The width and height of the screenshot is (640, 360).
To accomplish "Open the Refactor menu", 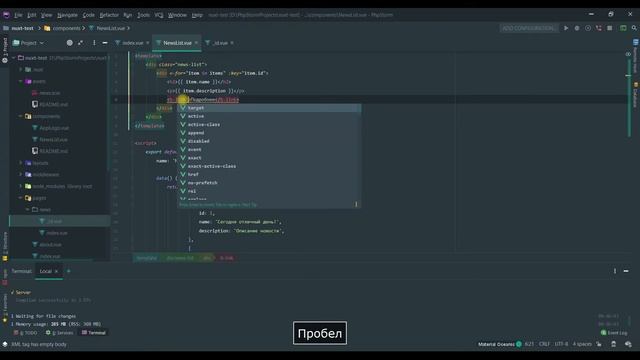I will click(109, 15).
